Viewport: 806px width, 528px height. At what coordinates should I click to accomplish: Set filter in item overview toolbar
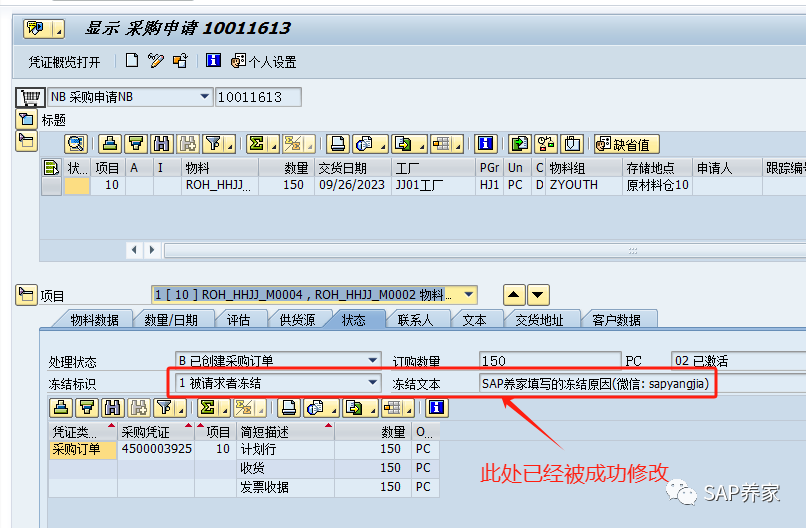tap(212, 144)
